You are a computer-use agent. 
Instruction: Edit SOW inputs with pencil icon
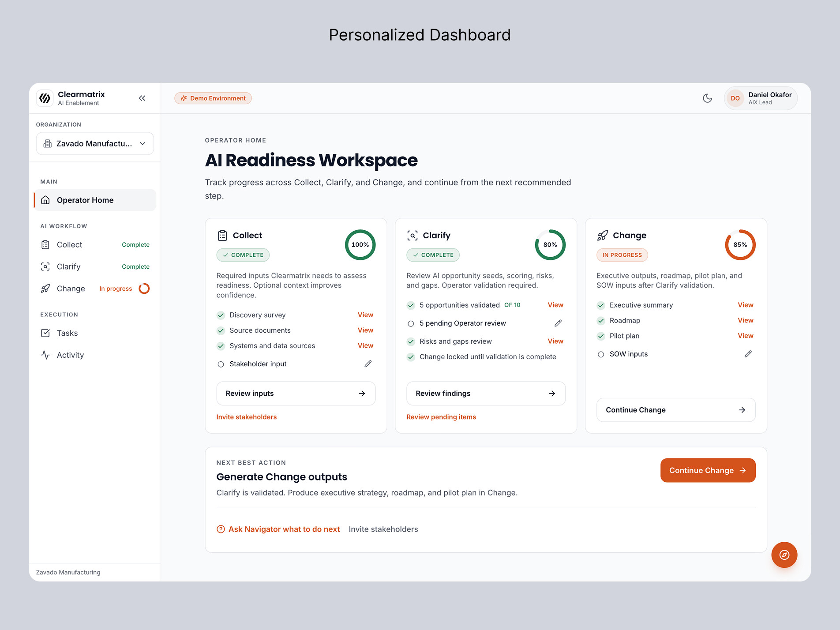(748, 354)
